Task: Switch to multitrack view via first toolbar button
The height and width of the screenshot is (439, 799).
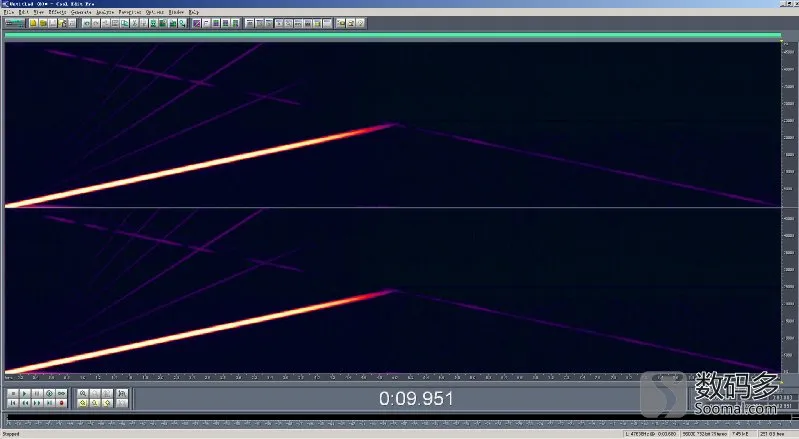Action: click(15, 23)
